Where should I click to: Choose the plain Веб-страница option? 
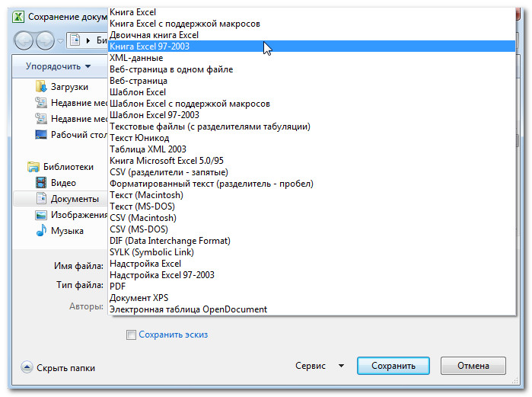(x=312, y=81)
